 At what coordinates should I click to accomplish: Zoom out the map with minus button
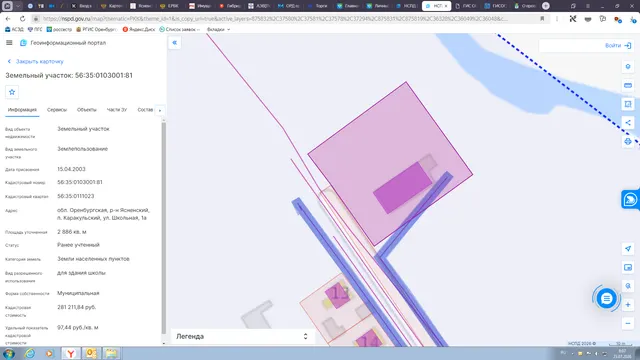tap(628, 323)
